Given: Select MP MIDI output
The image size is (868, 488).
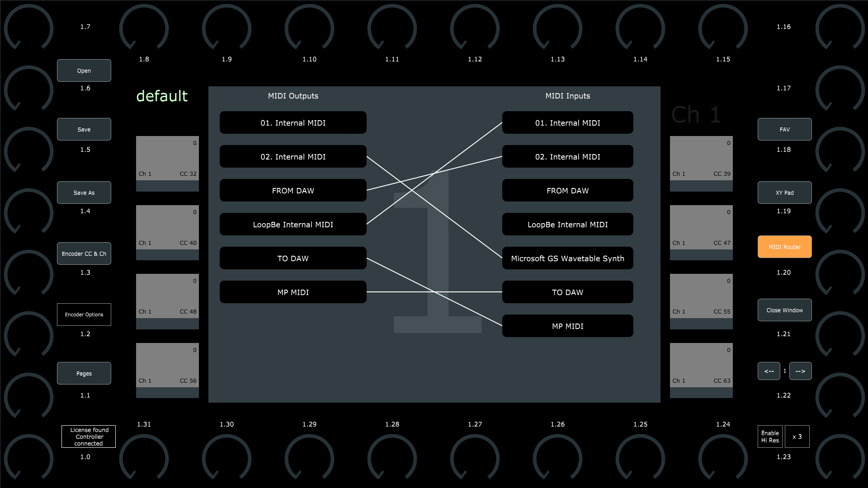Looking at the screenshot, I should click(293, 292).
